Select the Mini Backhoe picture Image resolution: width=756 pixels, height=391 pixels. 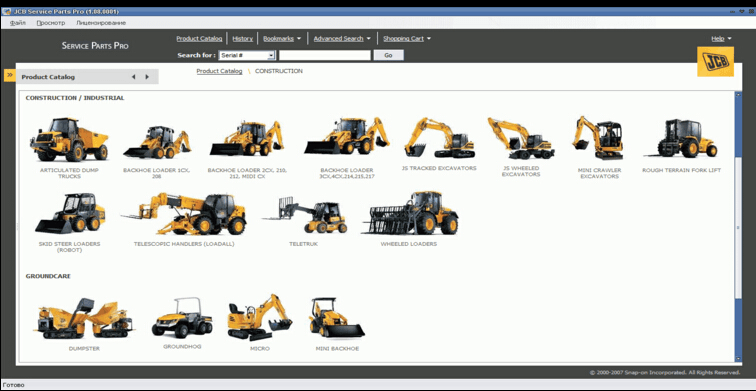337,318
